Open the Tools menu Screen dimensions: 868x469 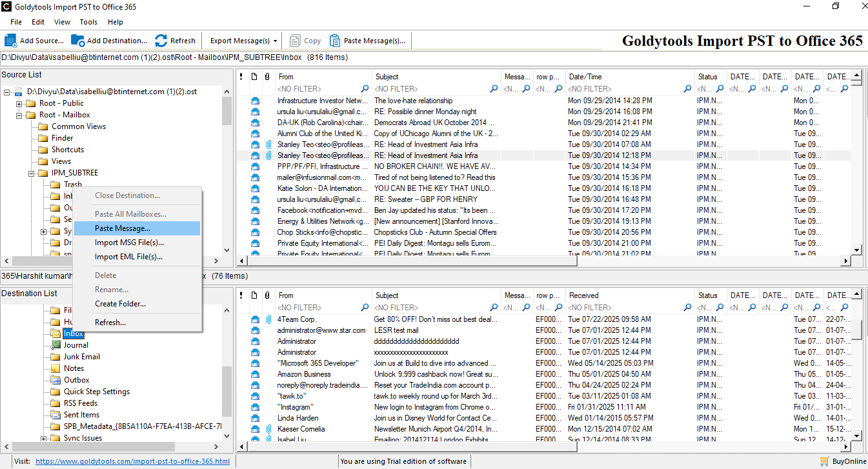pos(88,21)
